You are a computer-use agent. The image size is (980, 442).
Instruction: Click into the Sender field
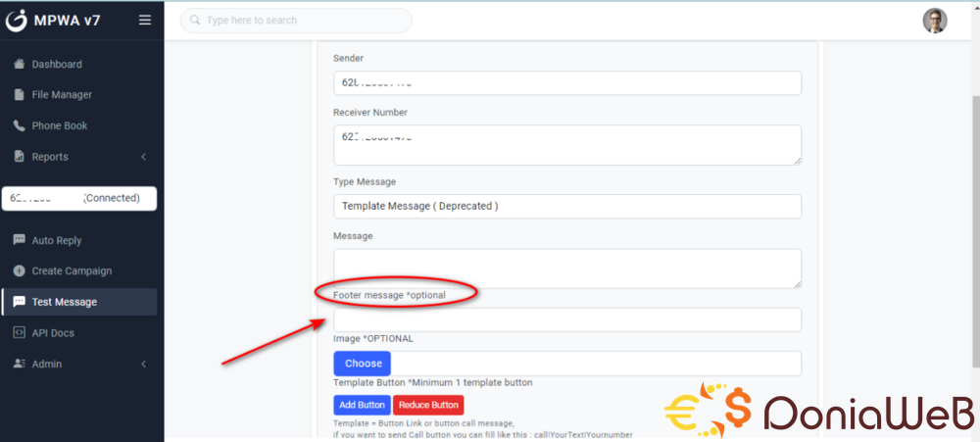(567, 82)
